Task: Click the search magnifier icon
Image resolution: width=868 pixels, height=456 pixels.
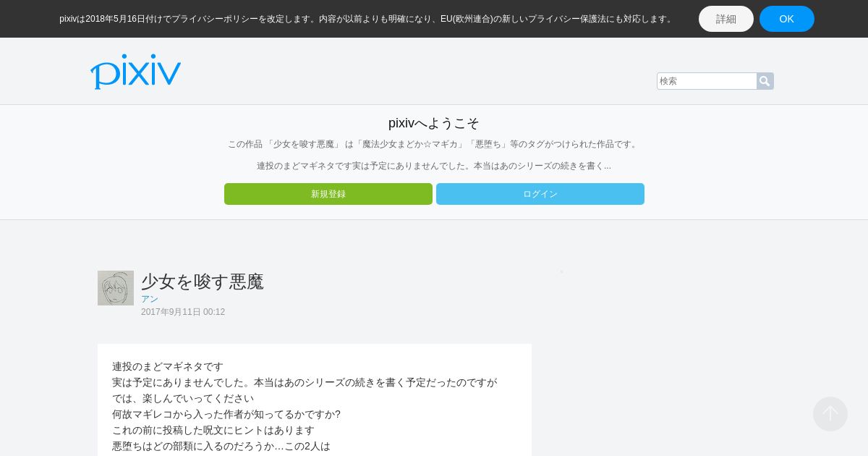Action: coord(765,81)
